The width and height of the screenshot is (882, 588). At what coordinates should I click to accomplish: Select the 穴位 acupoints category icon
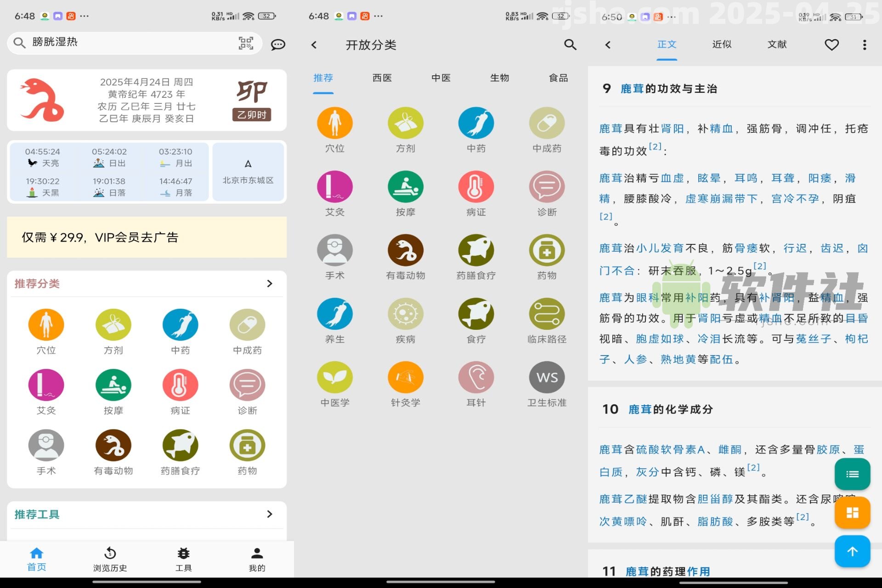click(x=335, y=123)
